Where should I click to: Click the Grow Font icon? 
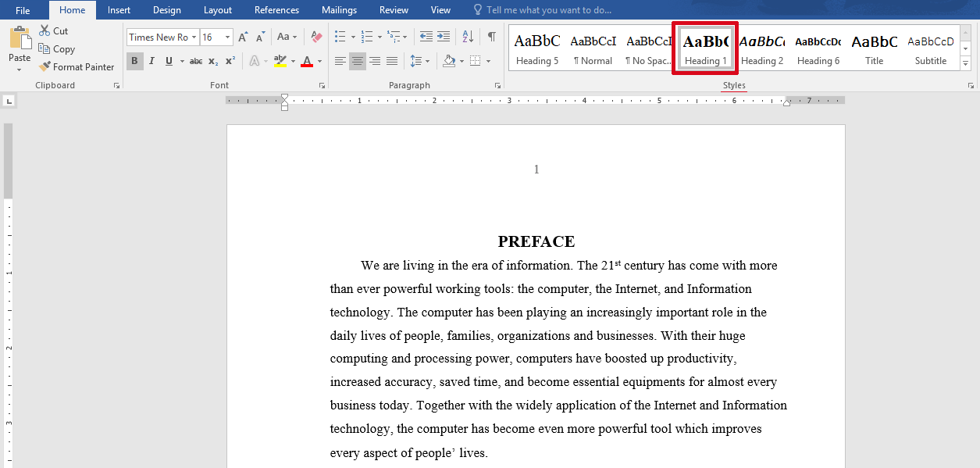[243, 37]
